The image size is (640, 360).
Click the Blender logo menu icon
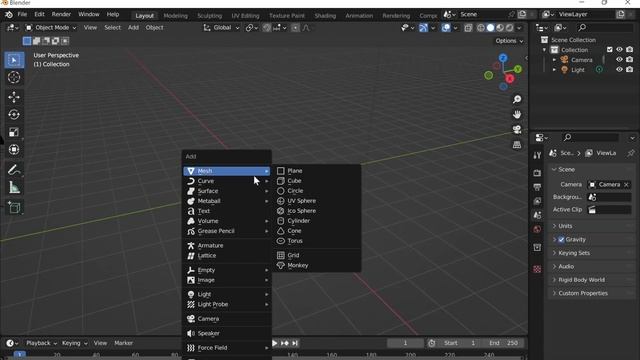(x=9, y=15)
